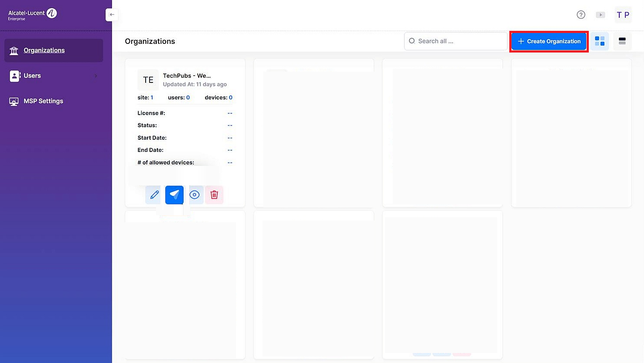Click the Start Date: label
The height and width of the screenshot is (363, 644).
[152, 138]
